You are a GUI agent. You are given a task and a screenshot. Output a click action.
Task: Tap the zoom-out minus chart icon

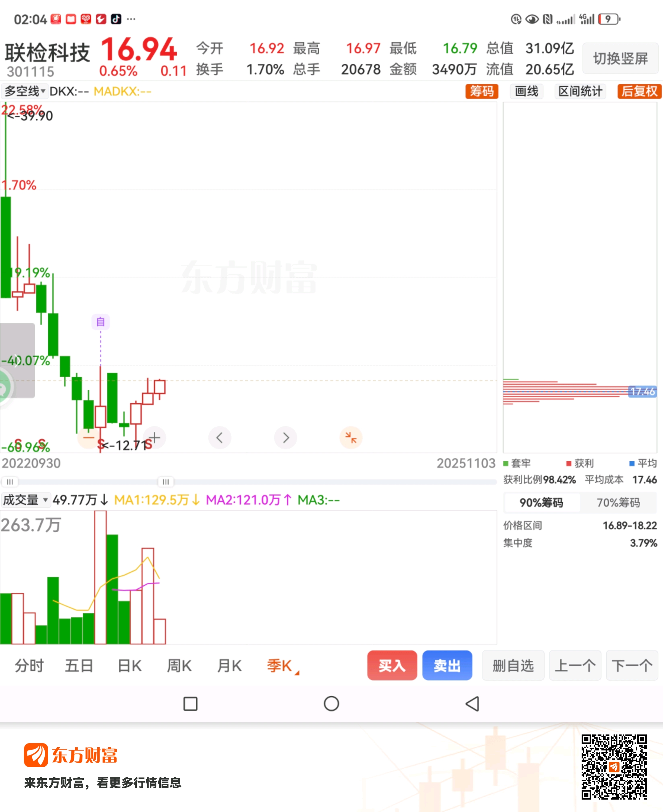88,437
